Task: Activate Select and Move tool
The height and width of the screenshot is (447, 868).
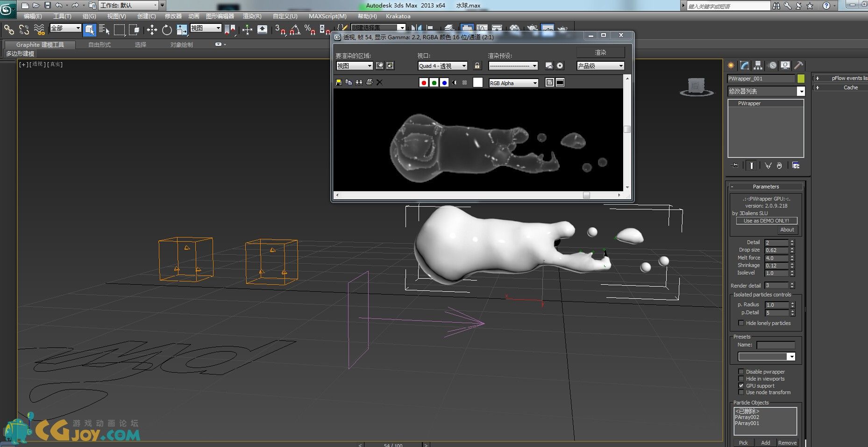Action: tap(152, 30)
